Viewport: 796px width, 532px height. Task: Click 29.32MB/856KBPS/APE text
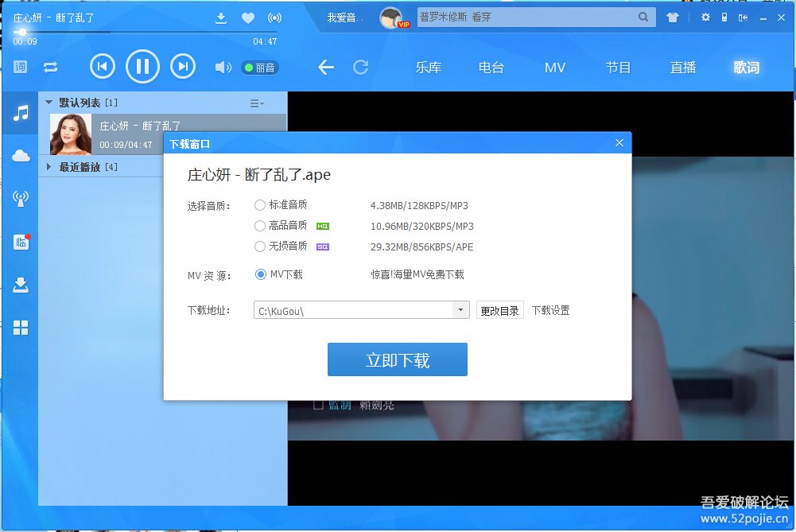[422, 247]
